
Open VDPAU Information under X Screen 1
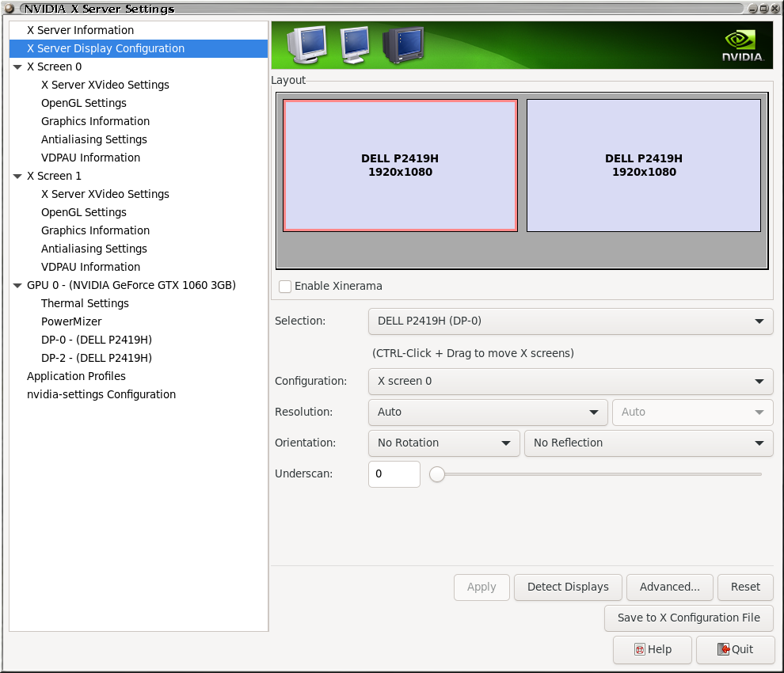pos(90,267)
